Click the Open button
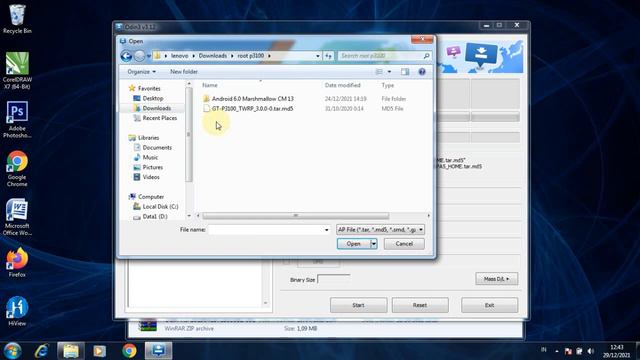The height and width of the screenshot is (360, 640). coord(353,244)
